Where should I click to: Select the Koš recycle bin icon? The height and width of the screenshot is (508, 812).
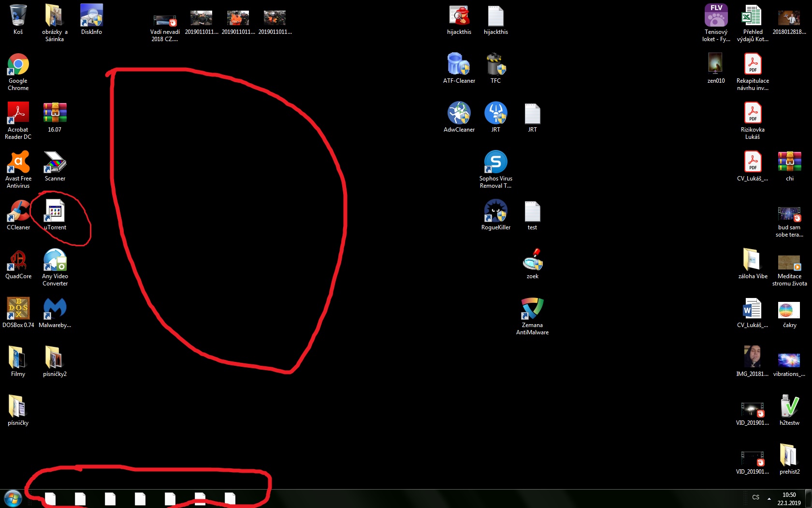click(x=18, y=16)
